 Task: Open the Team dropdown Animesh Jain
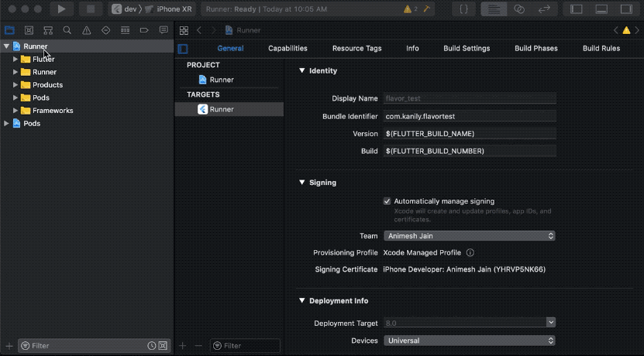tap(470, 236)
